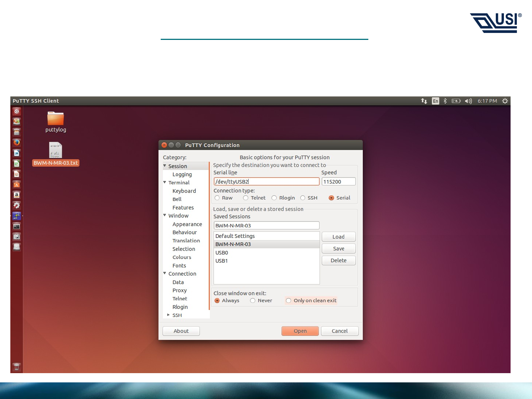Collapse the Session category triangle
Viewport: 532px width, 399px height.
click(x=165, y=166)
